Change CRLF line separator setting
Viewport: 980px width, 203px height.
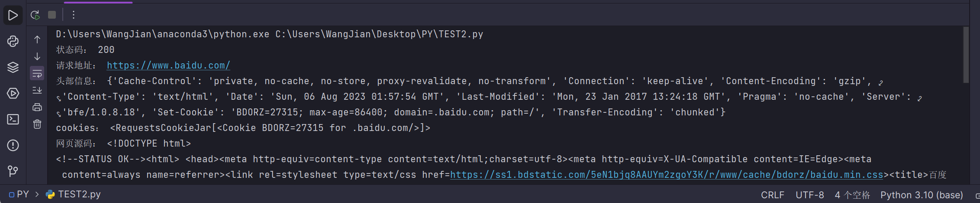pos(773,195)
